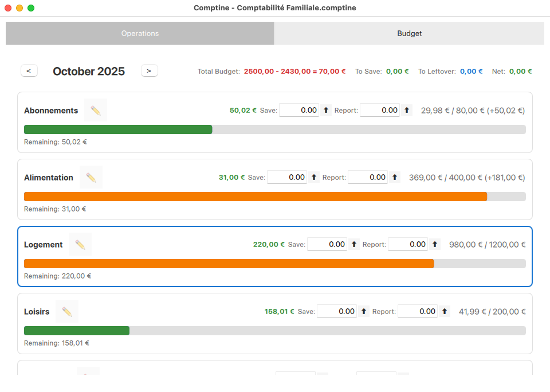Click the Abonnements green progress bar
Image resolution: width=550 pixels, height=392 pixels.
118,130
